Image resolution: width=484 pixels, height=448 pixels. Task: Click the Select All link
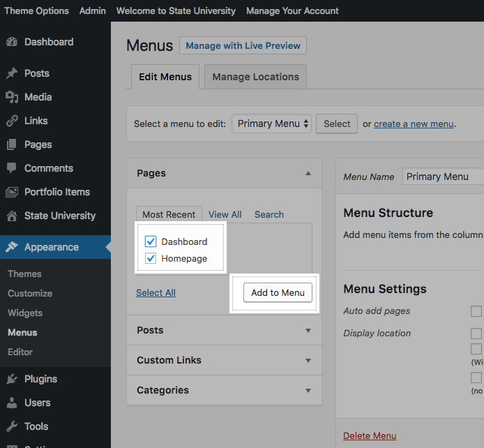click(156, 292)
